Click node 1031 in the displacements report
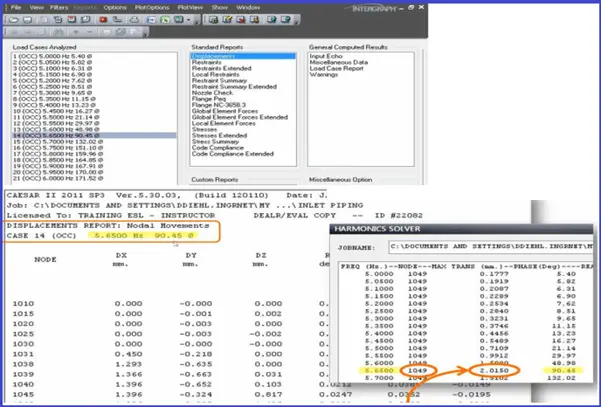 23,354
